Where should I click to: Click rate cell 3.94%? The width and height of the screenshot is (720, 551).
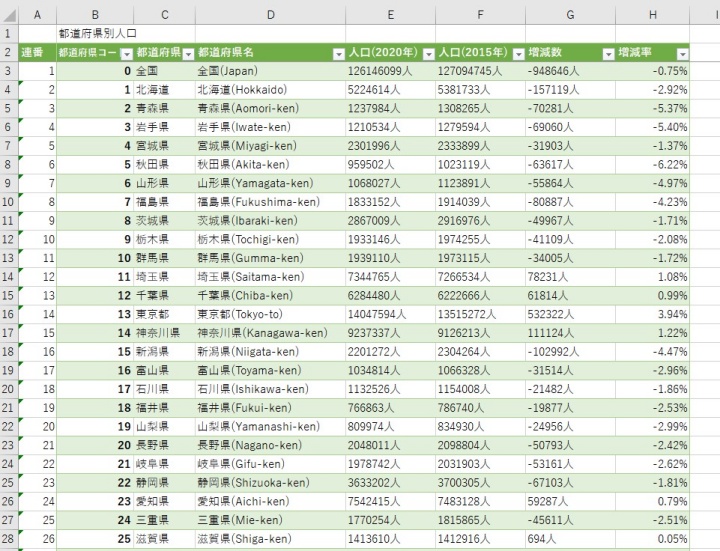(652, 315)
